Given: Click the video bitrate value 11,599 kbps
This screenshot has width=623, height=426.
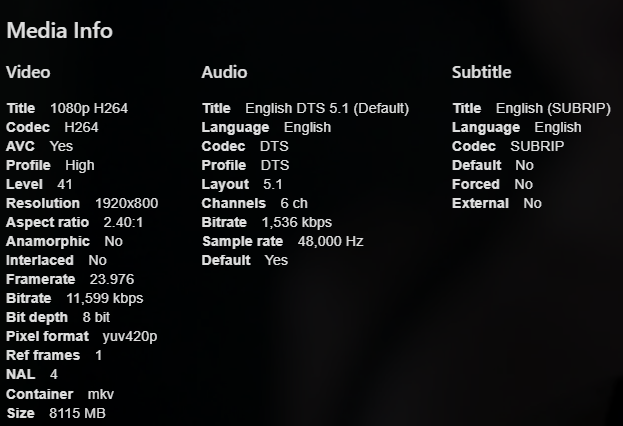Looking at the screenshot, I should click(105, 298).
